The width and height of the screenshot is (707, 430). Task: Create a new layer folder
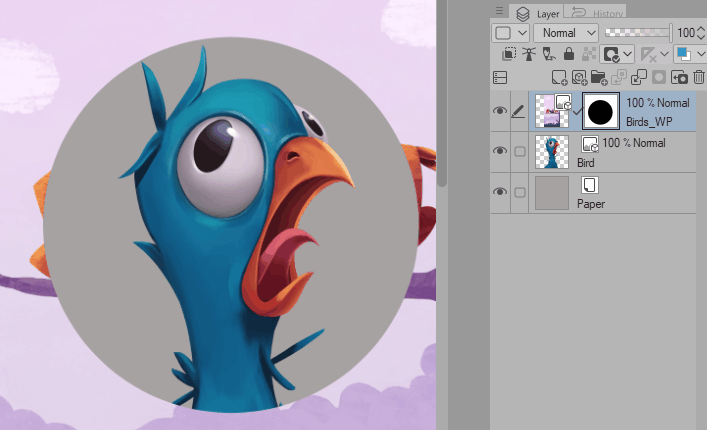click(x=598, y=77)
